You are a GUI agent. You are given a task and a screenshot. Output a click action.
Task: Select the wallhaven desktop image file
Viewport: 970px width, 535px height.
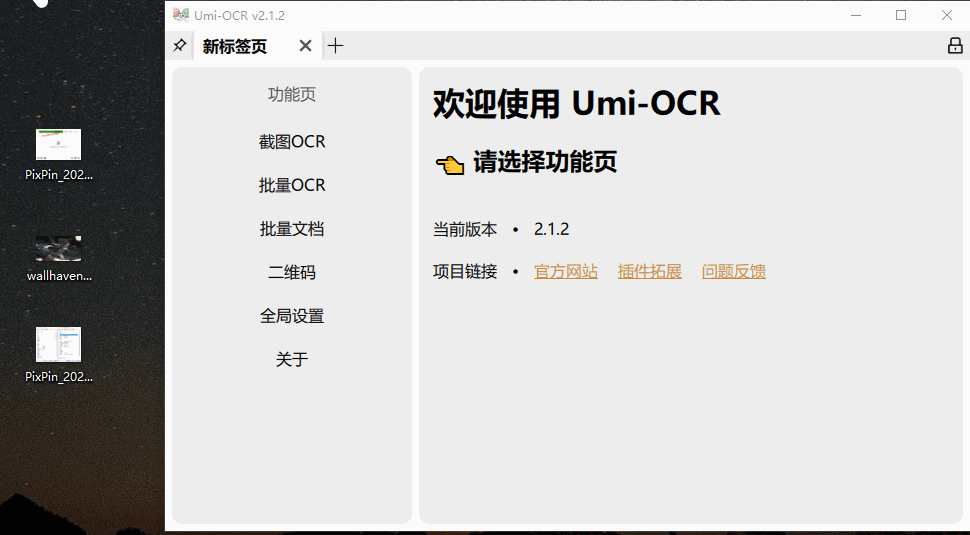click(59, 259)
